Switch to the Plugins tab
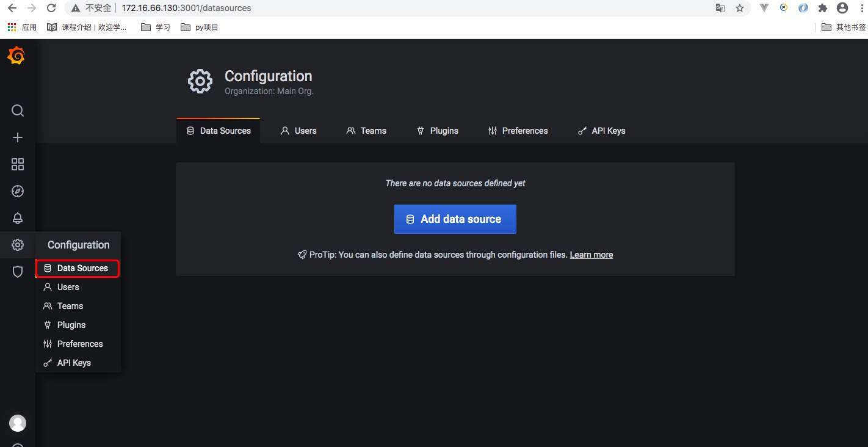The image size is (868, 447). pyautogui.click(x=438, y=131)
